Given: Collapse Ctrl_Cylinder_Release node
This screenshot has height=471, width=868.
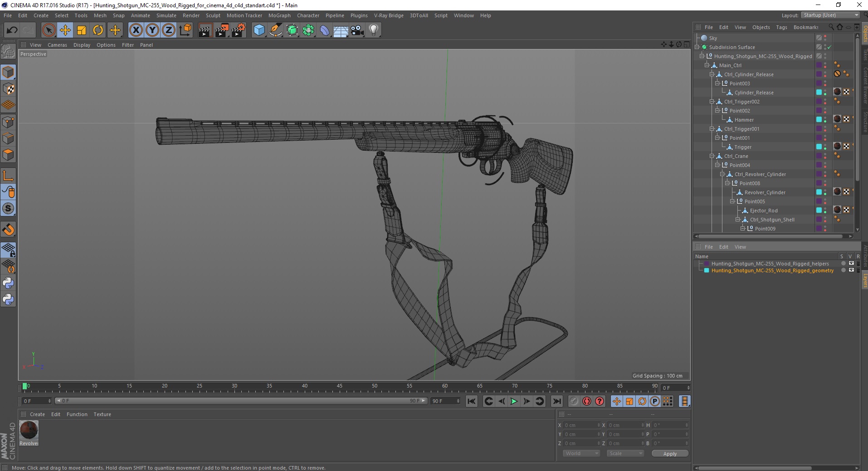Looking at the screenshot, I should coord(712,74).
